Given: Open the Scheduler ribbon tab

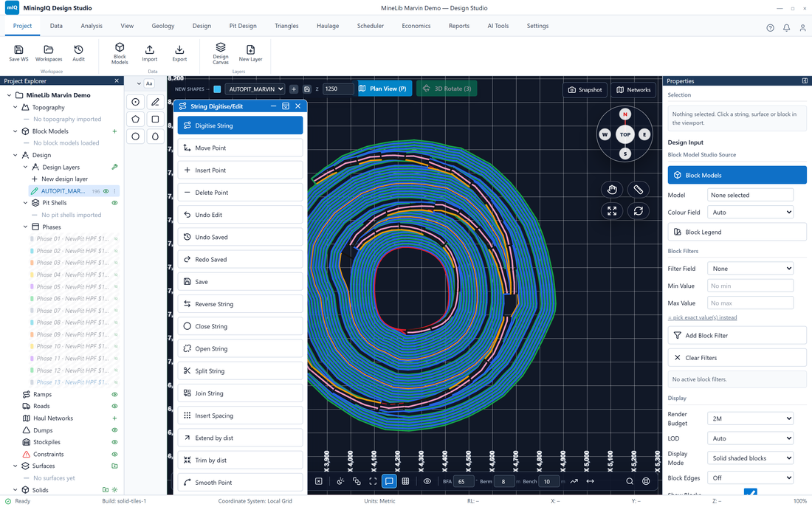Looking at the screenshot, I should pyautogui.click(x=371, y=26).
